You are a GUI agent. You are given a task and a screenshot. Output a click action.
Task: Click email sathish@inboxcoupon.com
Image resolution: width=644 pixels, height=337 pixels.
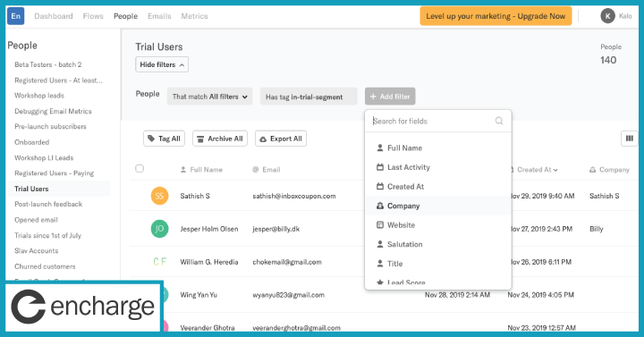coord(294,196)
